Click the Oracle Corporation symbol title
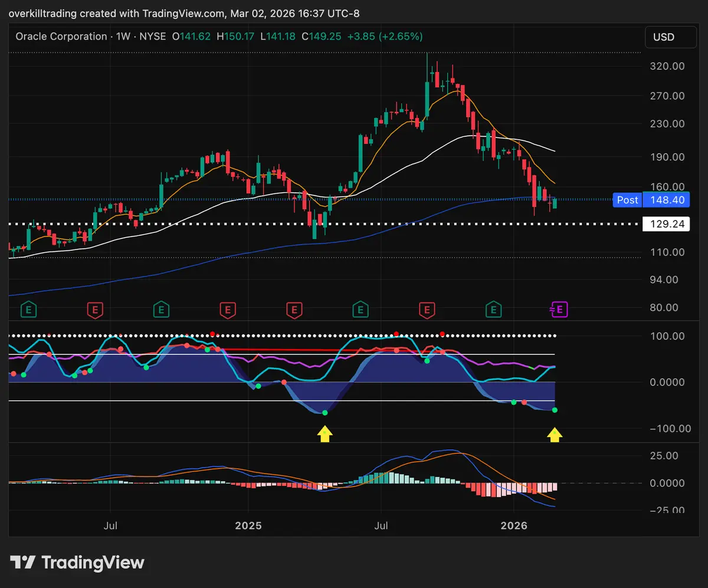 click(x=61, y=37)
